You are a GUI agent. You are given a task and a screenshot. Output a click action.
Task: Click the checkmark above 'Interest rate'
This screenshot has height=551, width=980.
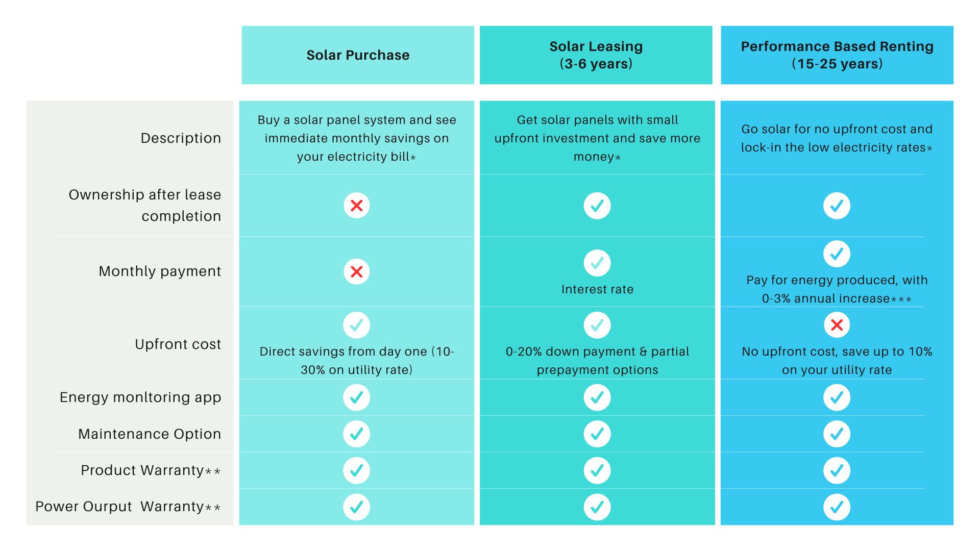coord(597,263)
